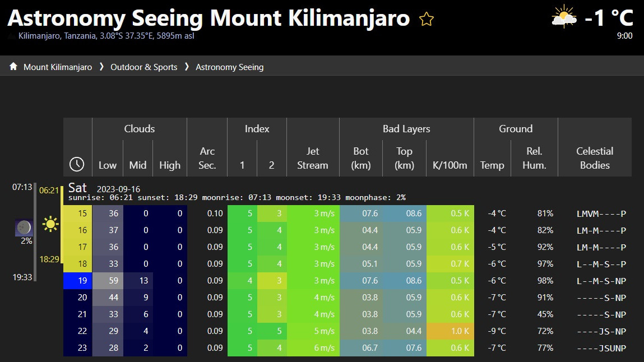Click the partly cloudy weather icon
The width and height of the screenshot is (644, 362).
(564, 17)
